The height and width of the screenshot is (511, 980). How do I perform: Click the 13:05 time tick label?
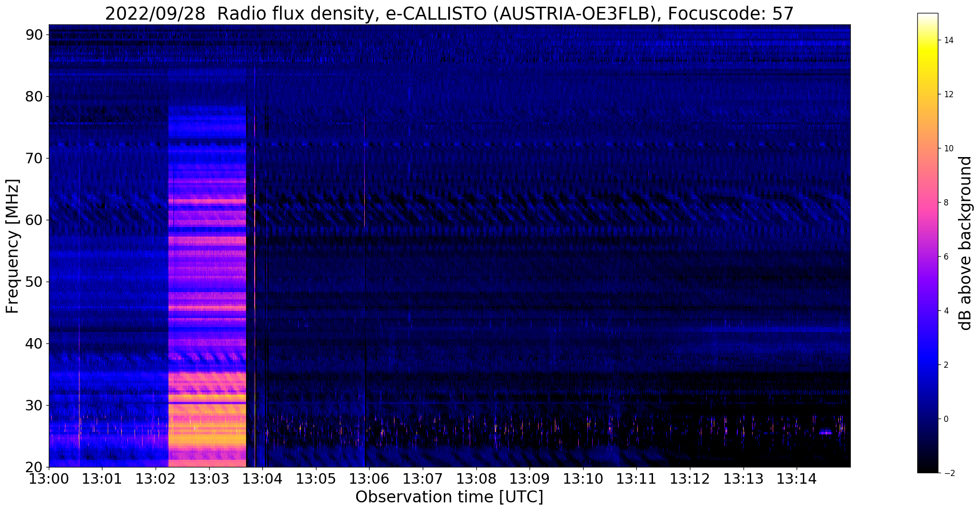[316, 478]
